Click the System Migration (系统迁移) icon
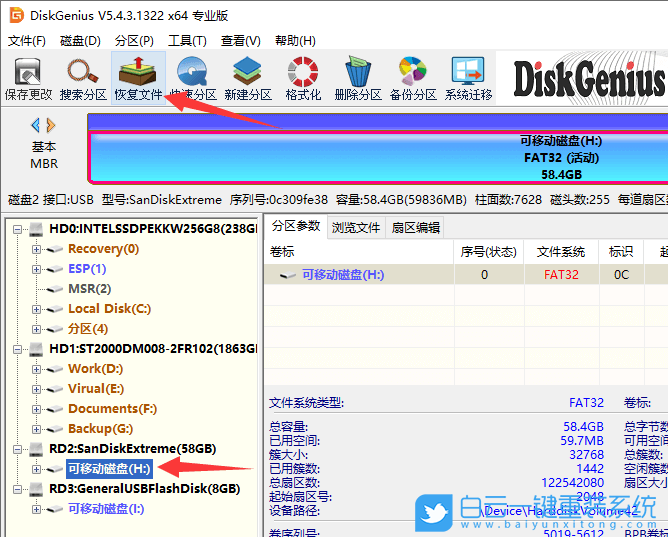This screenshot has height=537, width=668. click(x=468, y=79)
